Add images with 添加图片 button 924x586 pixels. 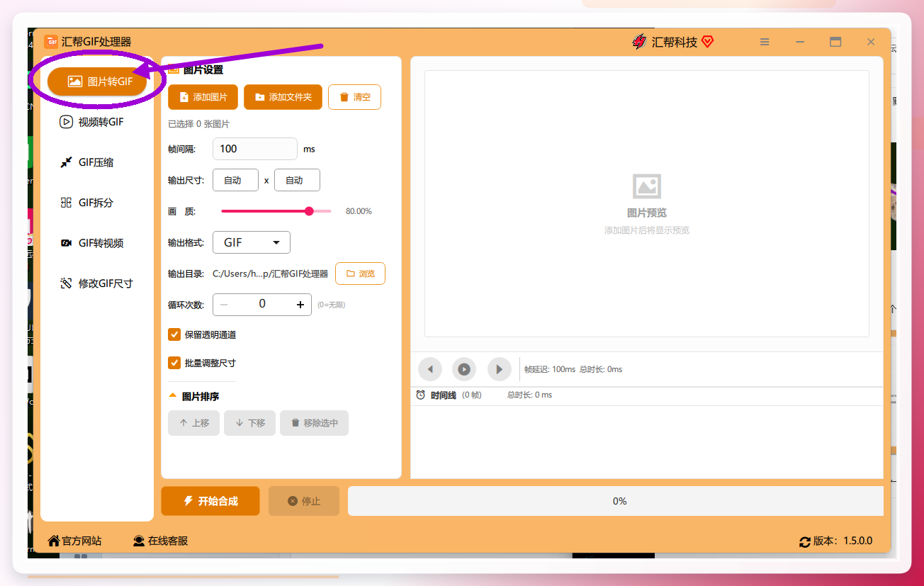click(x=203, y=97)
